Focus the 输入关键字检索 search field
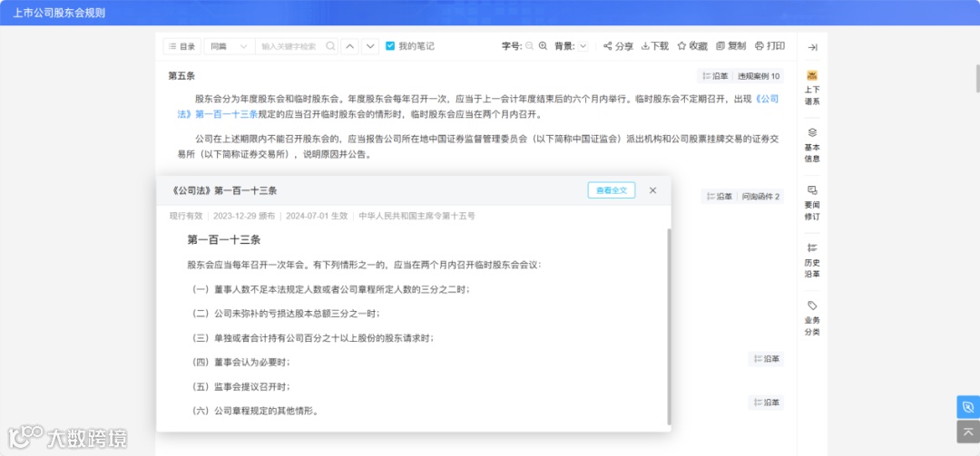980x456 pixels. [289, 46]
